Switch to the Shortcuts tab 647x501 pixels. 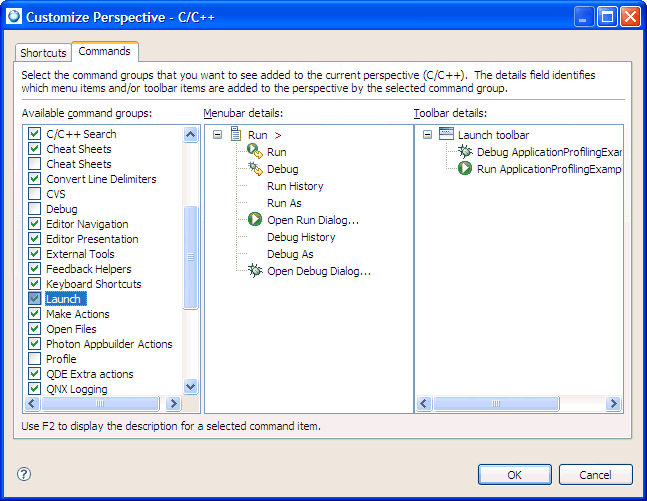click(43, 53)
